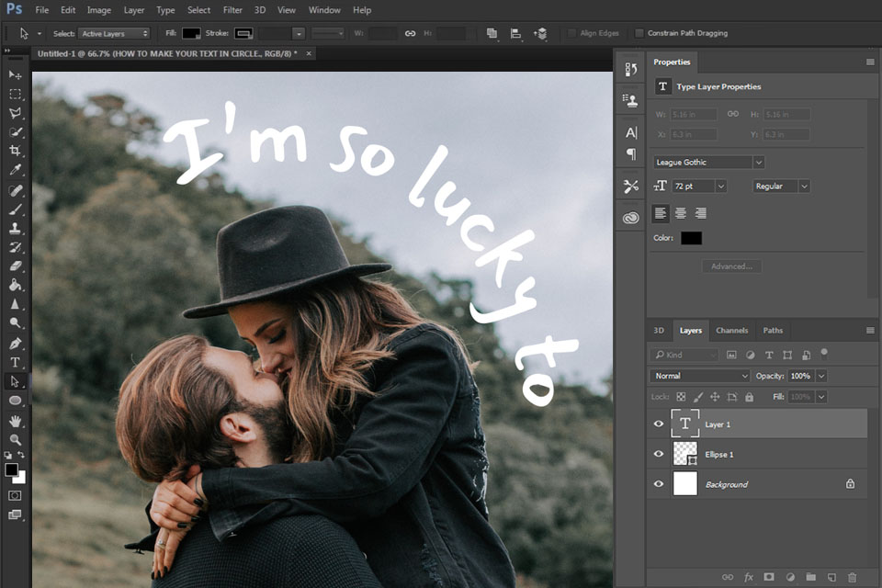Open the League Gothic font dropdown

pos(758,163)
